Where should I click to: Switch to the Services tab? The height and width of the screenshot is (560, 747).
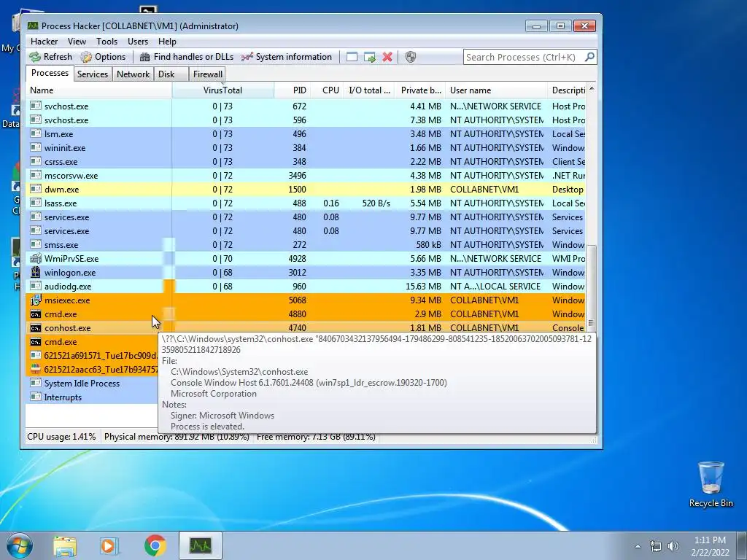93,74
